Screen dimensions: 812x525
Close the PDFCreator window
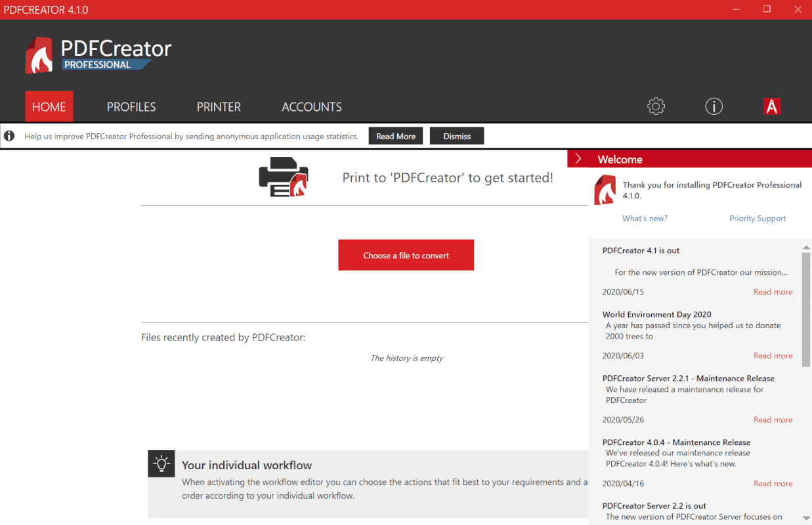pos(797,9)
